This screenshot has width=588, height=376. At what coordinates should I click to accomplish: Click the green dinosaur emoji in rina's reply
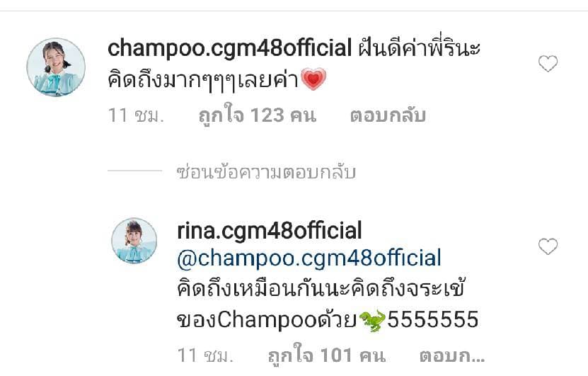[x=372, y=321]
